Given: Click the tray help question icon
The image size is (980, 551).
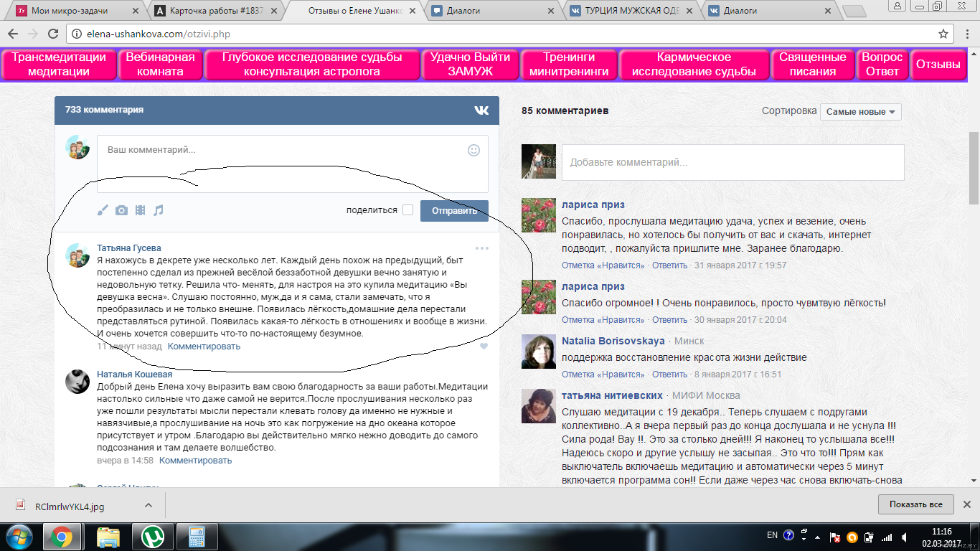Looking at the screenshot, I should 788,535.
